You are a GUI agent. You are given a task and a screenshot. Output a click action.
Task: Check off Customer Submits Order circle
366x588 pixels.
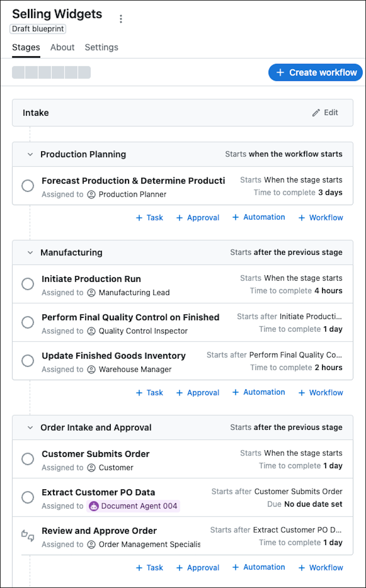click(x=28, y=459)
